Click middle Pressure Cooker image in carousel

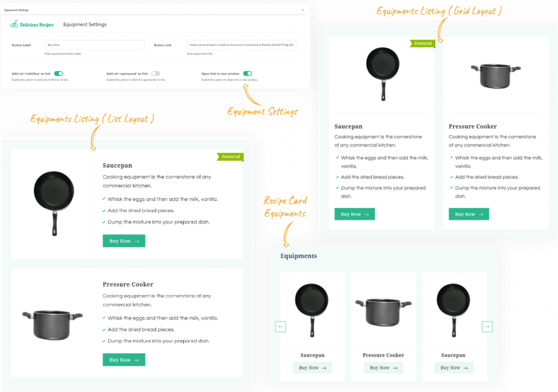click(383, 312)
